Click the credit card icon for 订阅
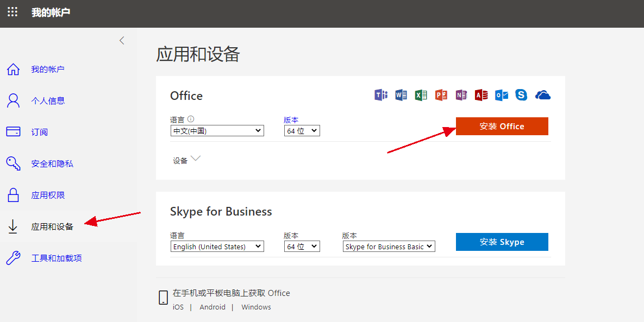This screenshot has height=322, width=644. (x=13, y=131)
